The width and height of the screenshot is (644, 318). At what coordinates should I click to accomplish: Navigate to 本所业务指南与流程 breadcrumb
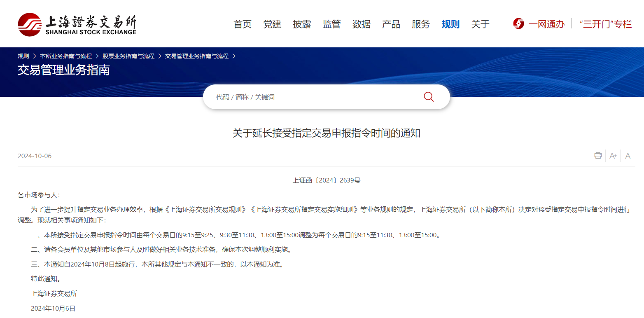pos(66,56)
